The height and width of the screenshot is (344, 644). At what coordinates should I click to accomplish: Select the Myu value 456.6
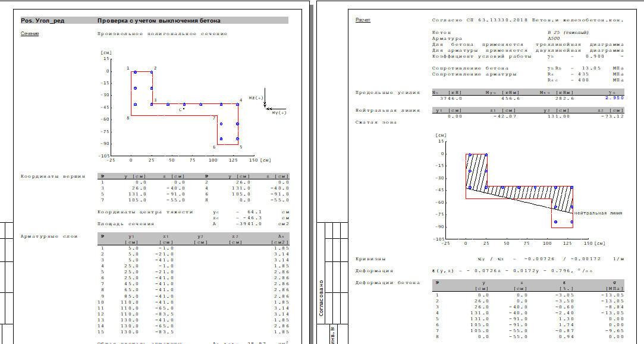click(511, 99)
